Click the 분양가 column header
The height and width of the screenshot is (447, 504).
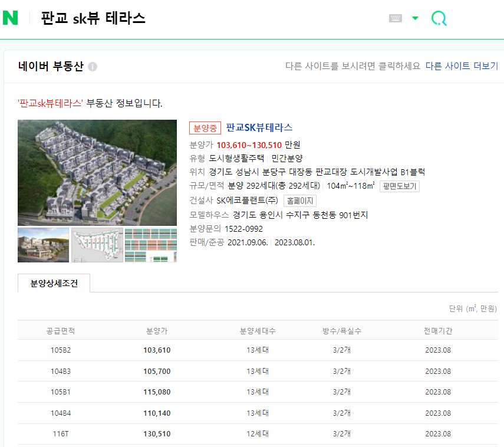point(157,331)
